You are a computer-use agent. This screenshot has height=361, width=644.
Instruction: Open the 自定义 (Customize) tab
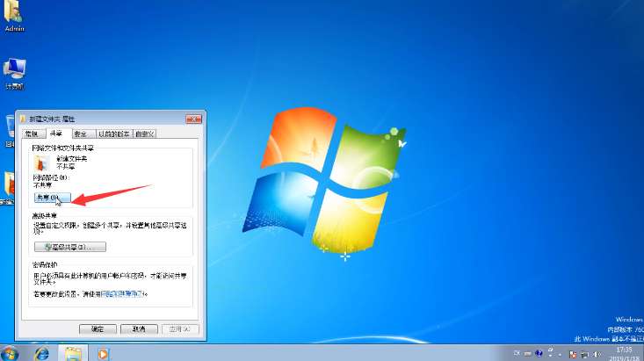(x=145, y=134)
